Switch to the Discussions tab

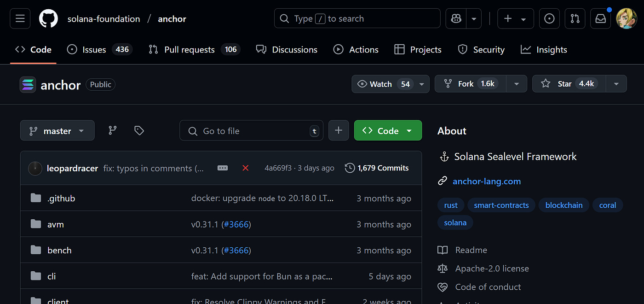coord(287,50)
